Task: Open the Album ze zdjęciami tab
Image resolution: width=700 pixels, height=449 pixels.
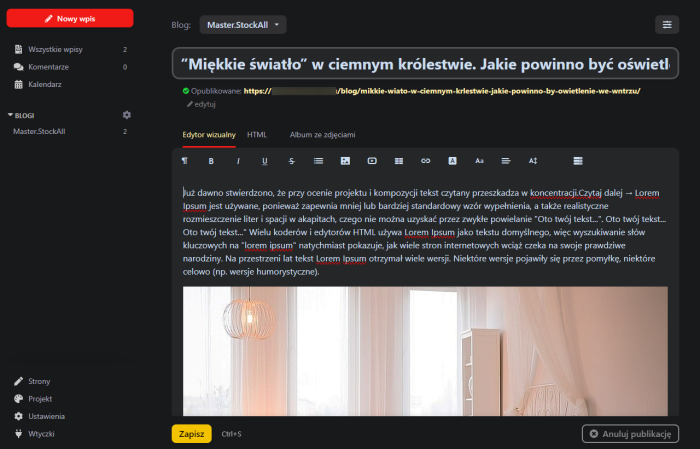Action: tap(322, 134)
